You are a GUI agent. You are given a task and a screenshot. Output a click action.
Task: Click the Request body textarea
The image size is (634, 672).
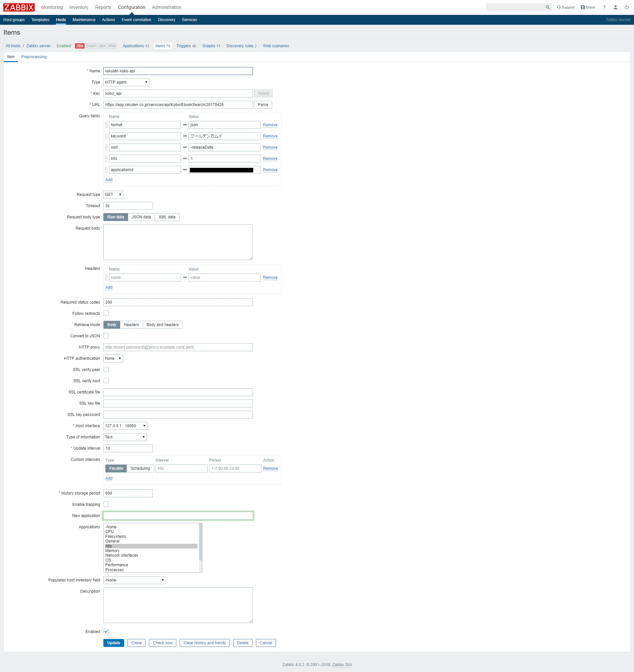(x=178, y=242)
